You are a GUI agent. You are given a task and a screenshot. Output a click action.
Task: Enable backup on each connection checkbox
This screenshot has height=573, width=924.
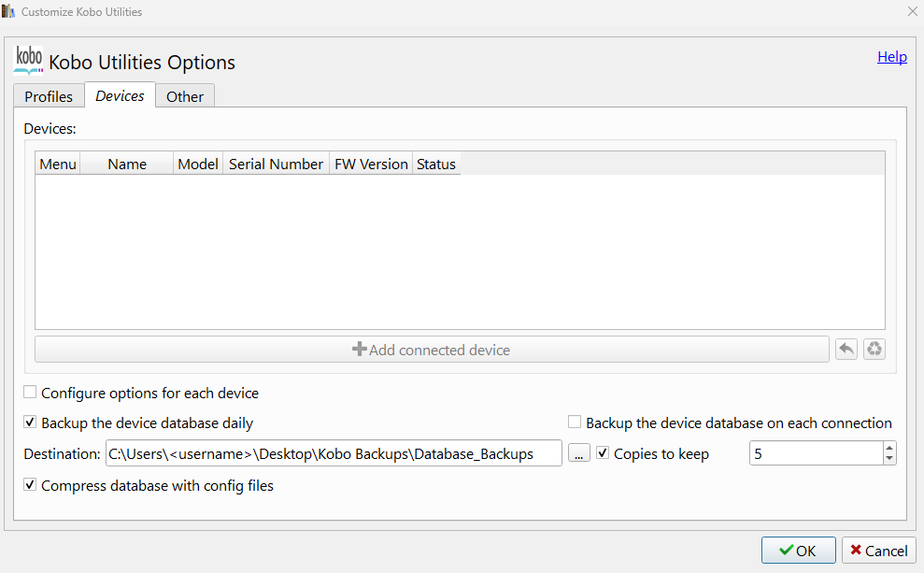coord(576,423)
